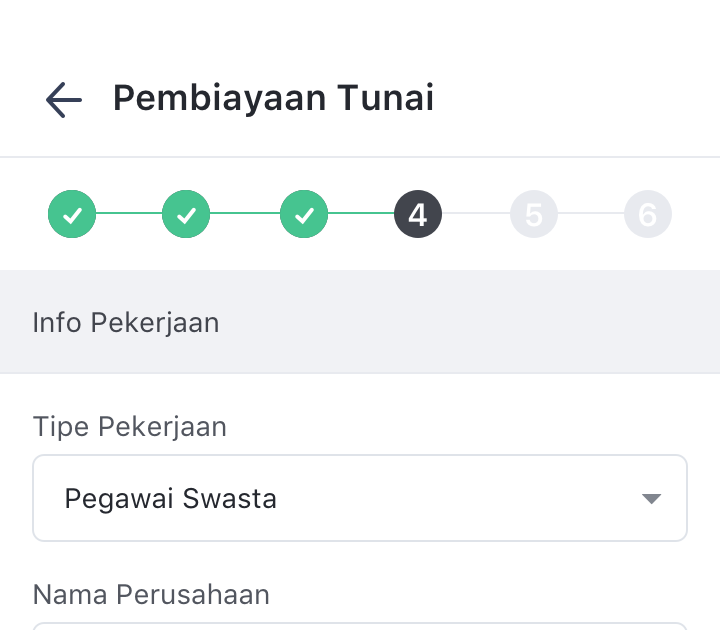
Task: Click the Pembiayaan Tunai page title
Action: (273, 99)
